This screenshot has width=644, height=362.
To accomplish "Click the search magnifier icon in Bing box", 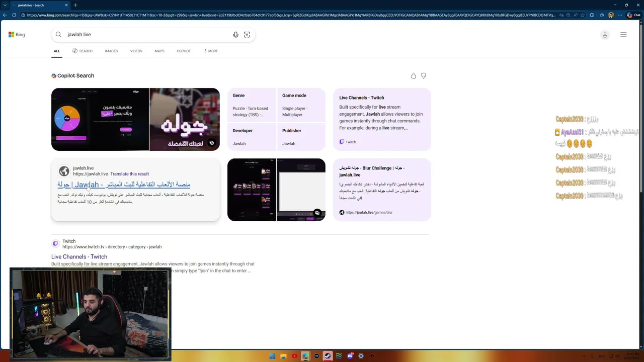I will coord(58,35).
